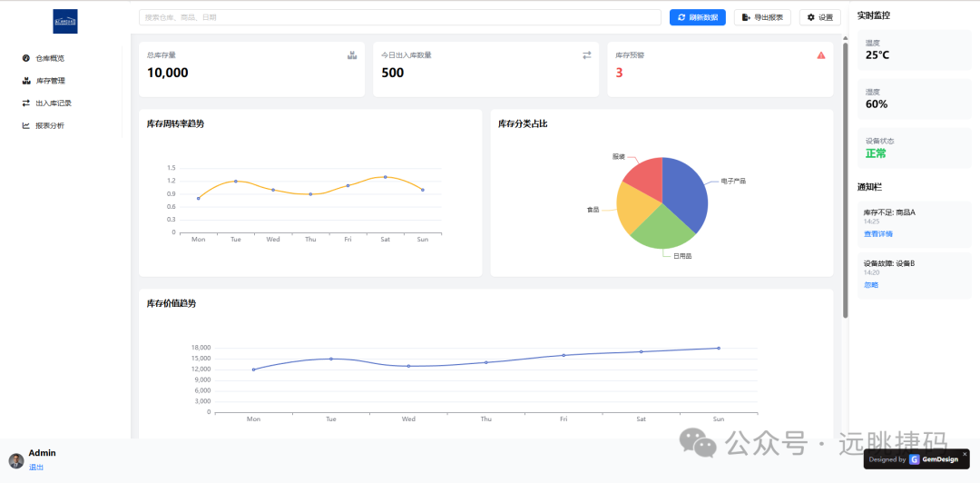Viewport: 980px width, 483px height.
Task: Click 库存不足: 商品A notification title
Action: point(889,212)
